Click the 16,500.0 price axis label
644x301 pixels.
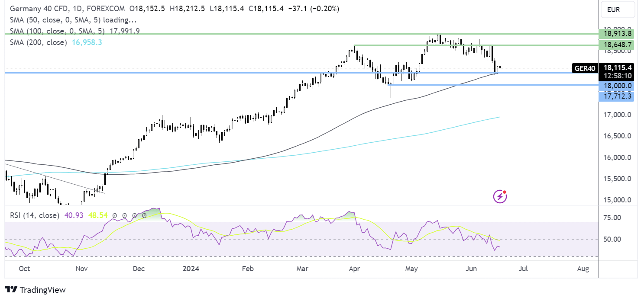(617, 136)
